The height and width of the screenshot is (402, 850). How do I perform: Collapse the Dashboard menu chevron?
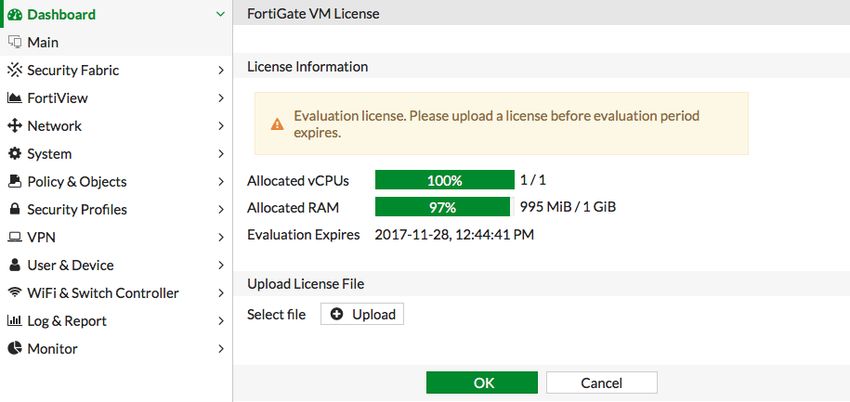220,15
